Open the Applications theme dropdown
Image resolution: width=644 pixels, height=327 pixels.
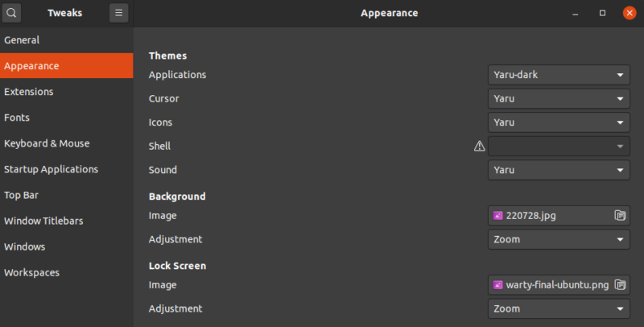[559, 75]
